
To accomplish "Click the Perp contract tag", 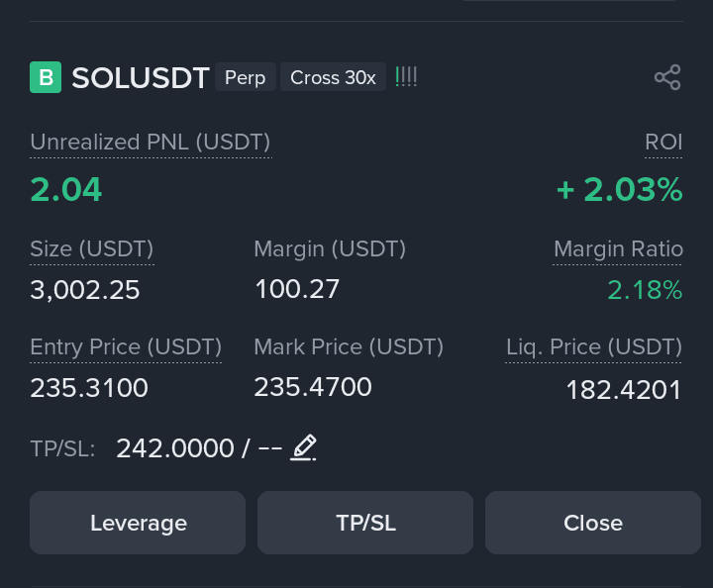I will (246, 77).
